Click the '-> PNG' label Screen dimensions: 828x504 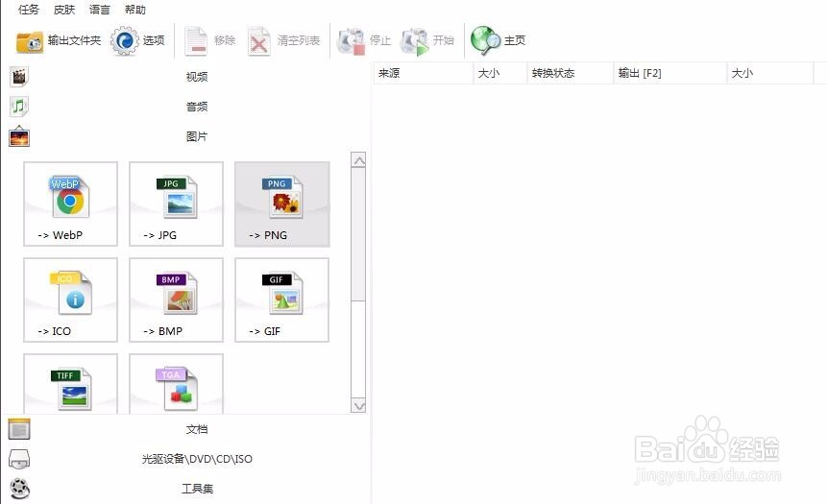(268, 235)
